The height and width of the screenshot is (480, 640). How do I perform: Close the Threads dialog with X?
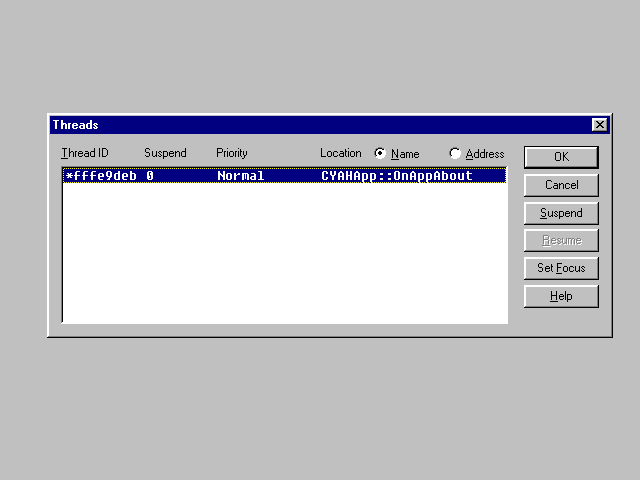click(599, 125)
